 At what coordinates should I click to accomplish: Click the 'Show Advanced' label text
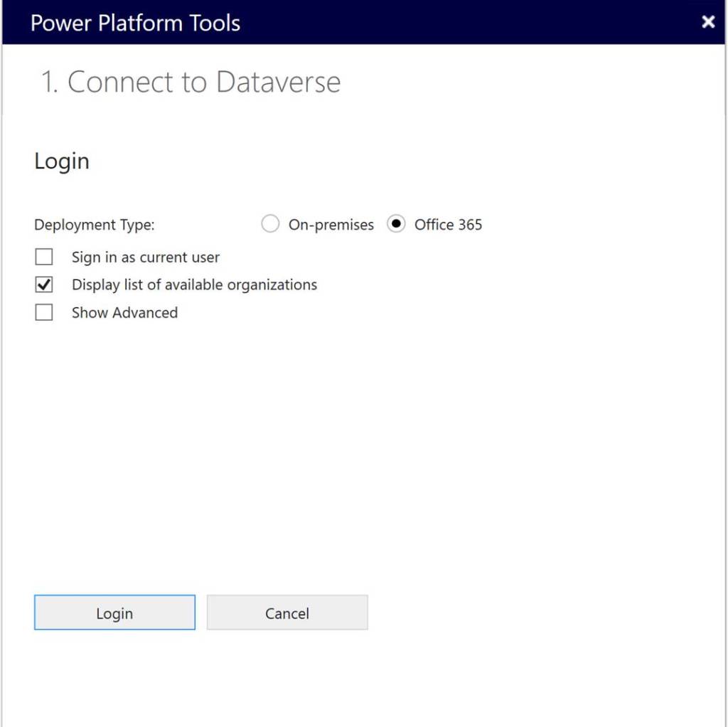coord(124,313)
